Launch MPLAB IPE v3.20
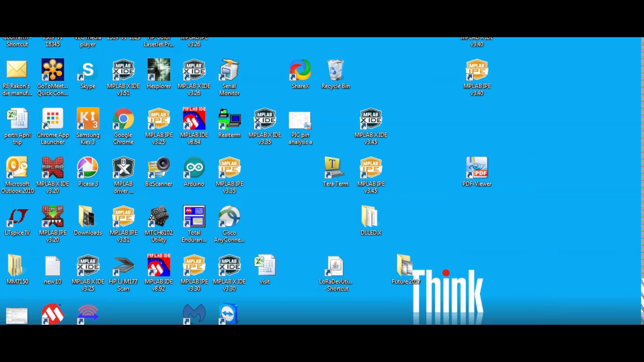The width and height of the screenshot is (644, 362). pos(52,224)
